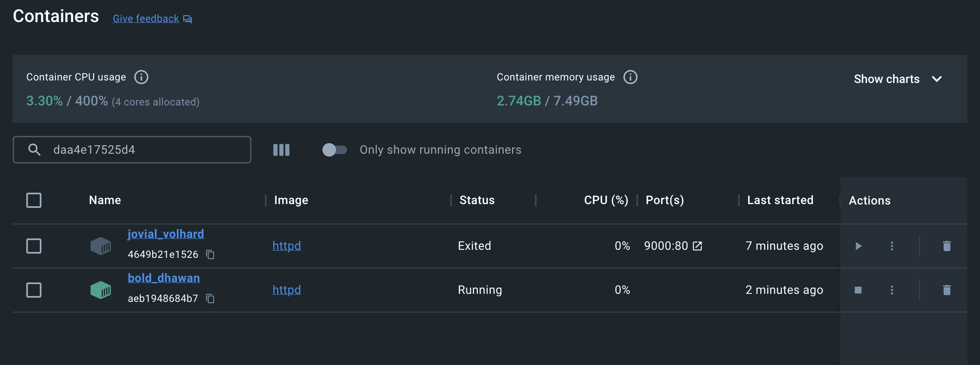Delete the jovial_volhard container
The width and height of the screenshot is (980, 365).
tap(947, 246)
